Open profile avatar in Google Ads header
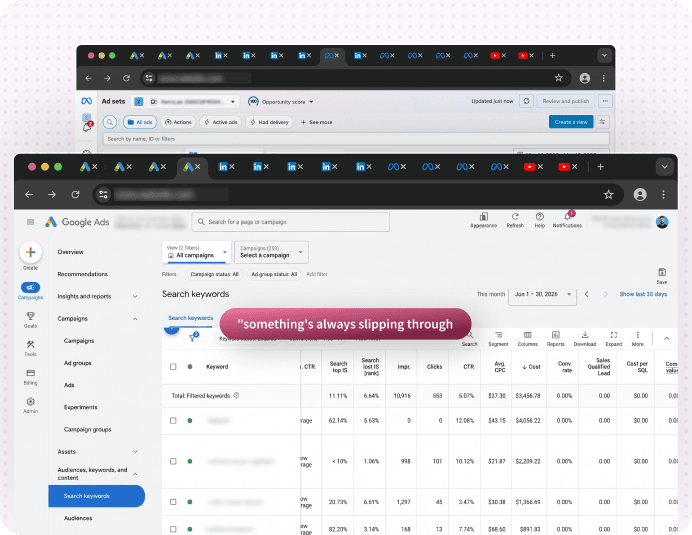The height and width of the screenshot is (535, 692). point(662,222)
